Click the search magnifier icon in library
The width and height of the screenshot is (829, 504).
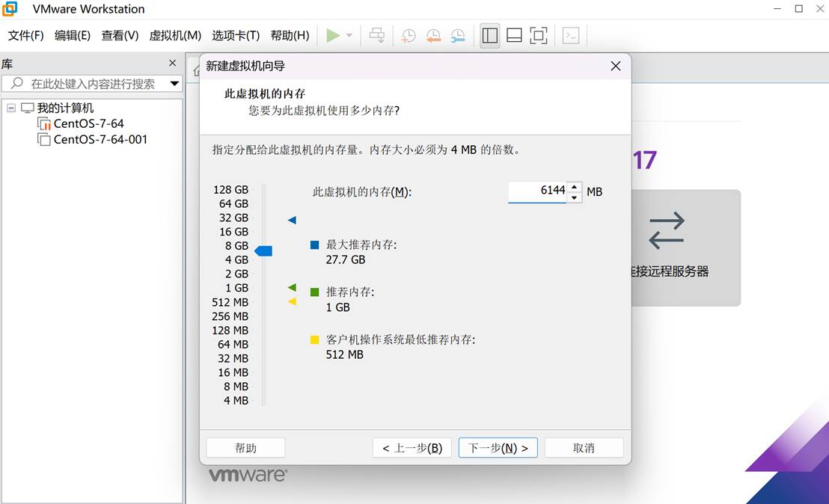pyautogui.click(x=16, y=83)
